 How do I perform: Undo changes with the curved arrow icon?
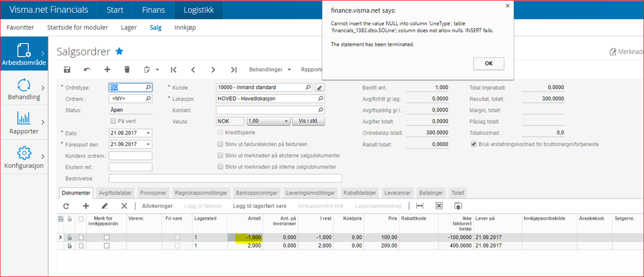click(87, 70)
